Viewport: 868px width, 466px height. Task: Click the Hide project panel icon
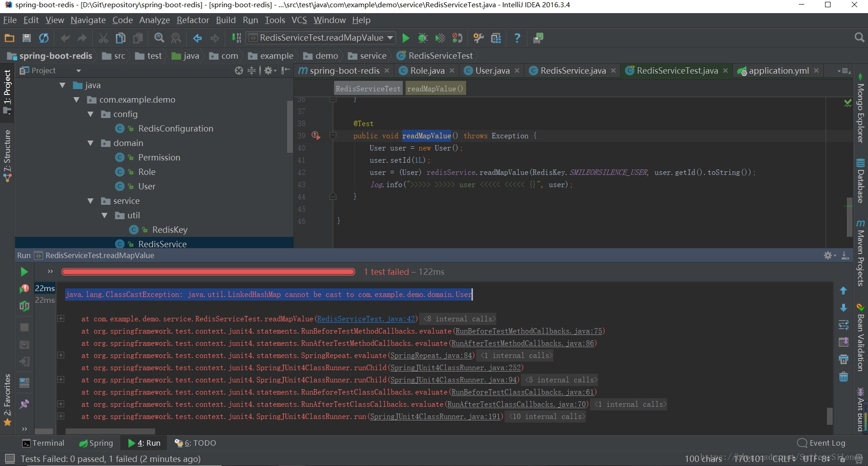pyautogui.click(x=285, y=71)
